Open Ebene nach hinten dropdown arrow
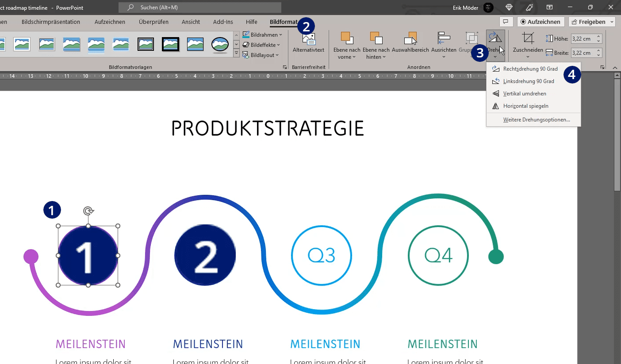Screen dimensions: 621x364 pyautogui.click(x=384, y=57)
